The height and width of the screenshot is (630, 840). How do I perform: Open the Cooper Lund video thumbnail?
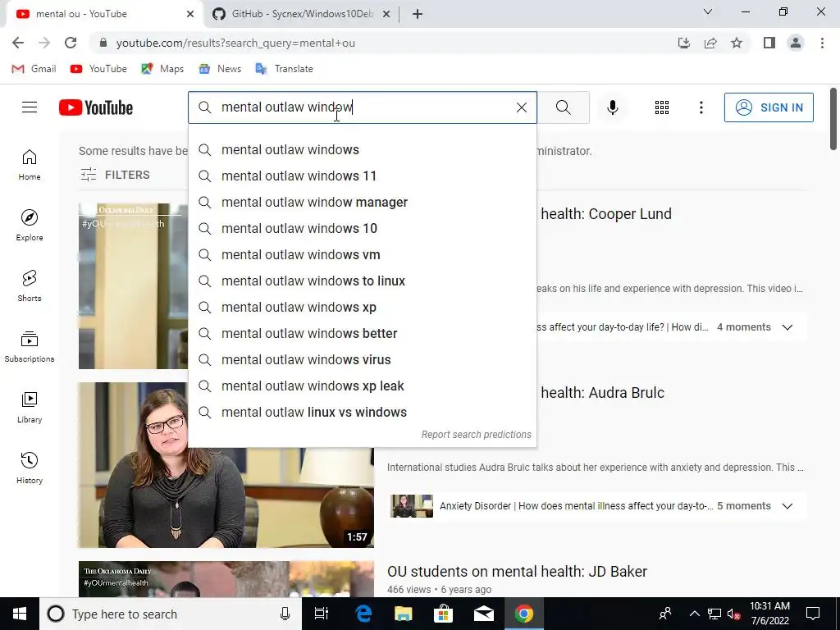pyautogui.click(x=133, y=286)
